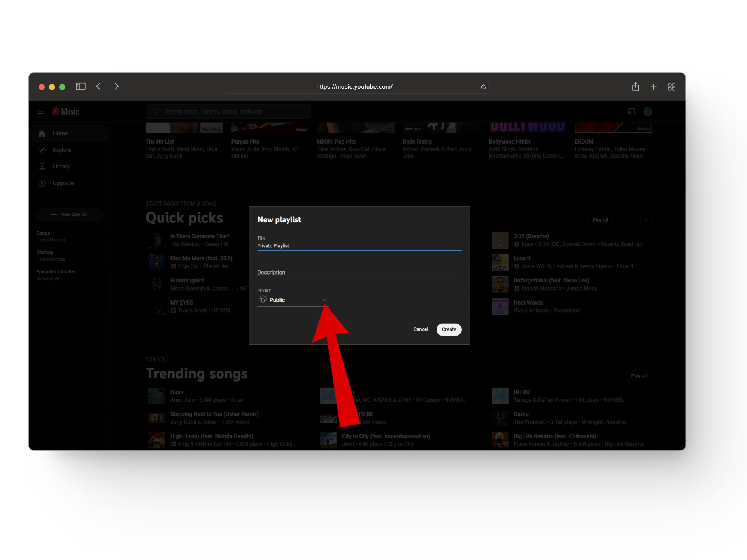
Task: Open the Explore sidebar item
Action: pos(62,150)
